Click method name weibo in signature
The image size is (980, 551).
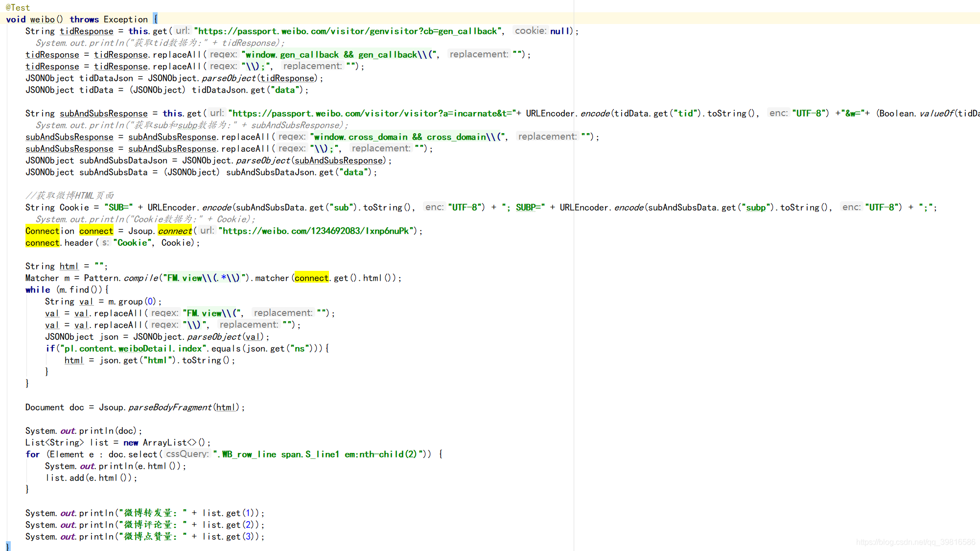(x=42, y=19)
